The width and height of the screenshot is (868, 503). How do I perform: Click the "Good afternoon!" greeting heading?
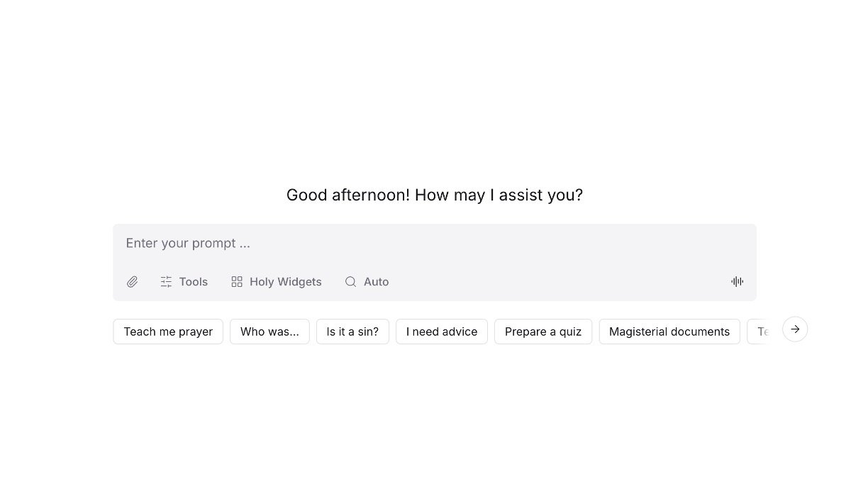coord(348,195)
